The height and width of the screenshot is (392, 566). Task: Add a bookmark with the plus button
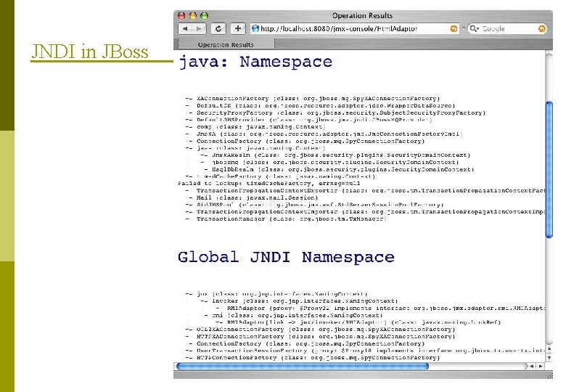tap(237, 28)
